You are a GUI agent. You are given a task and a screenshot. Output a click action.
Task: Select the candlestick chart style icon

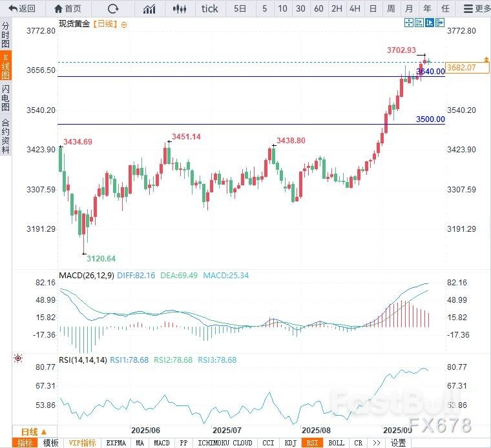(x=180, y=8)
